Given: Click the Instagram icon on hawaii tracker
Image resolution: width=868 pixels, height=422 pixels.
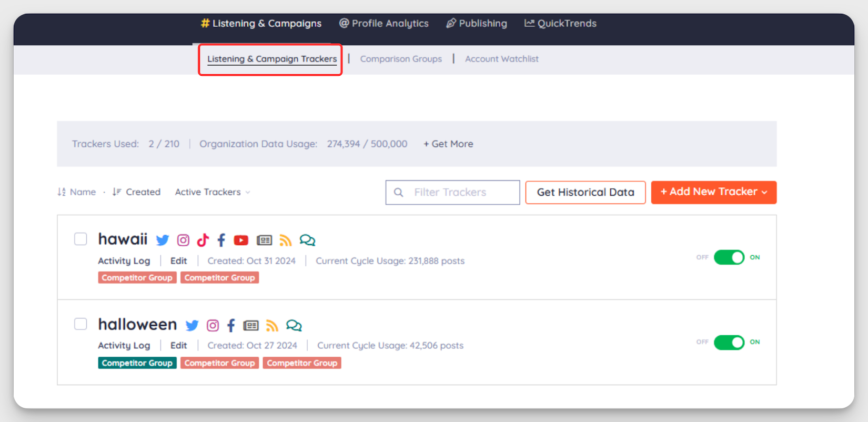Looking at the screenshot, I should [x=183, y=240].
